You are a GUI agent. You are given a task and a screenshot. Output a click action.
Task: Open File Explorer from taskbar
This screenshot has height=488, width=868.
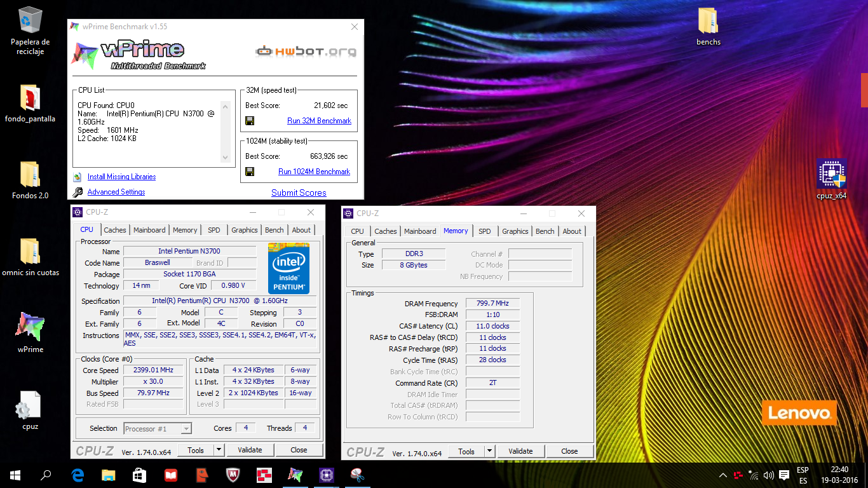point(109,475)
